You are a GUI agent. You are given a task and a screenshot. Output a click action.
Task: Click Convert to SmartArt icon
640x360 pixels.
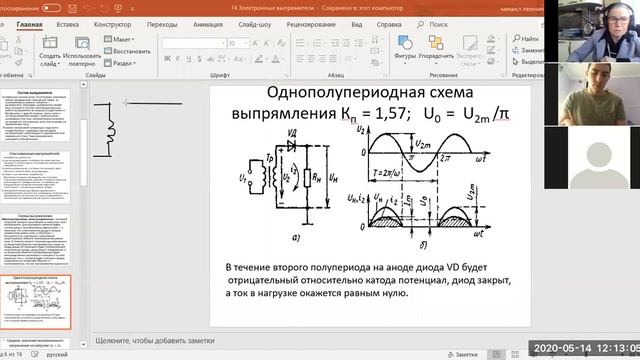[376, 63]
